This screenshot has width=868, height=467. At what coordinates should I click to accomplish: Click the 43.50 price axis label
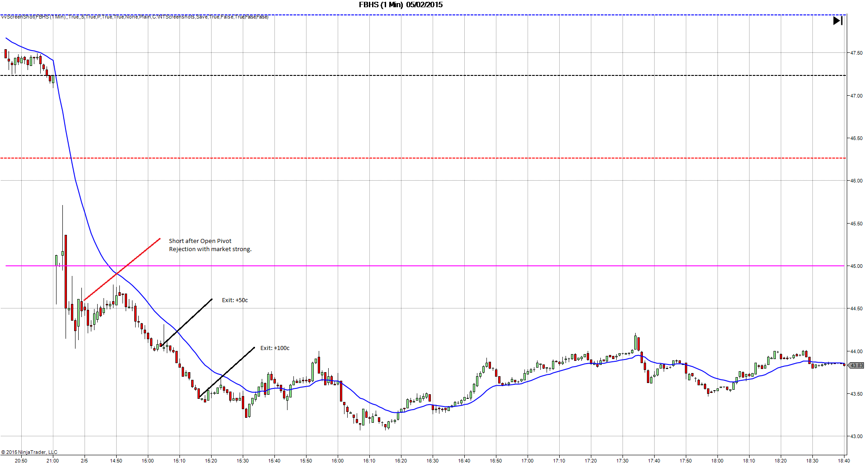856,394
